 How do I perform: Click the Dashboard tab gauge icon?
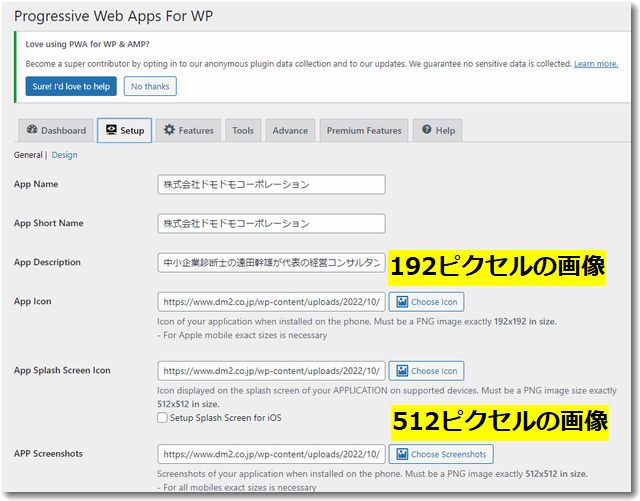pyautogui.click(x=32, y=129)
